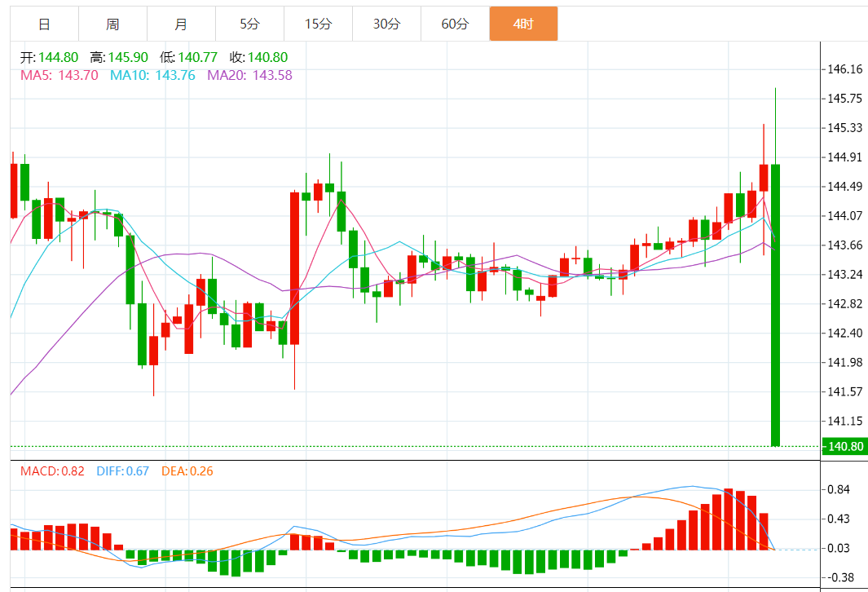Image resolution: width=868 pixels, height=592 pixels.
Task: Click the latest large green candlestick
Action: coord(776,305)
